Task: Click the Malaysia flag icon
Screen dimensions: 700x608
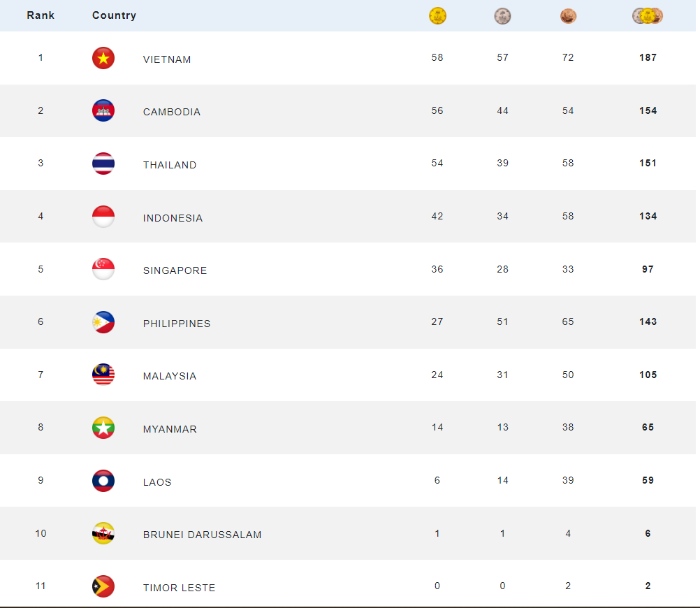Action: tap(103, 375)
